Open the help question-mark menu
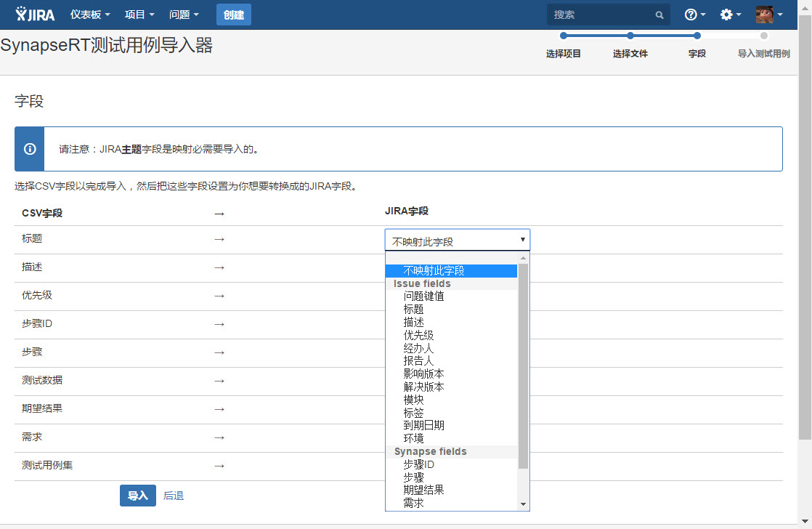Image resolution: width=812 pixels, height=529 pixels. point(694,15)
